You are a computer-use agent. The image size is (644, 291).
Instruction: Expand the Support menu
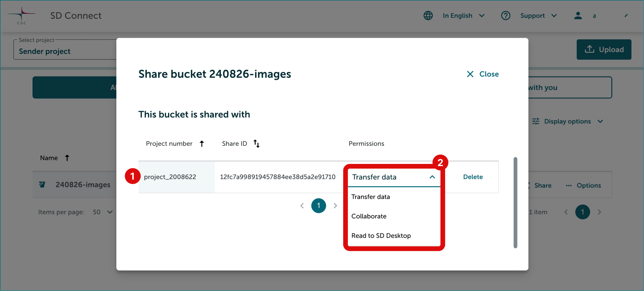pyautogui.click(x=539, y=16)
